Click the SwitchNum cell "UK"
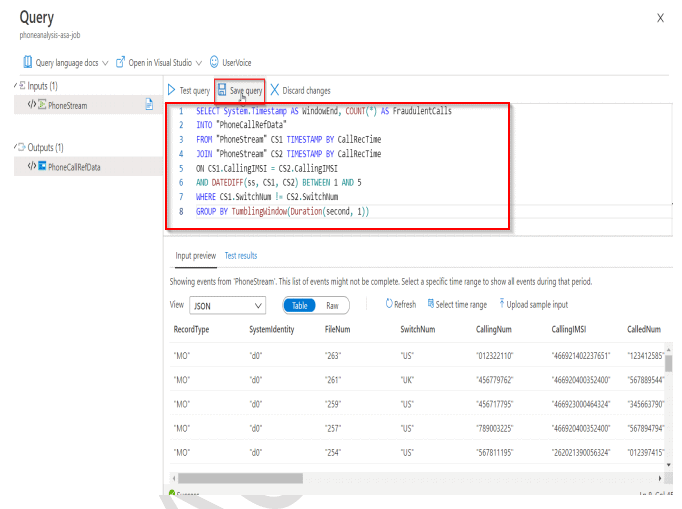The height and width of the screenshot is (509, 682). (x=407, y=380)
